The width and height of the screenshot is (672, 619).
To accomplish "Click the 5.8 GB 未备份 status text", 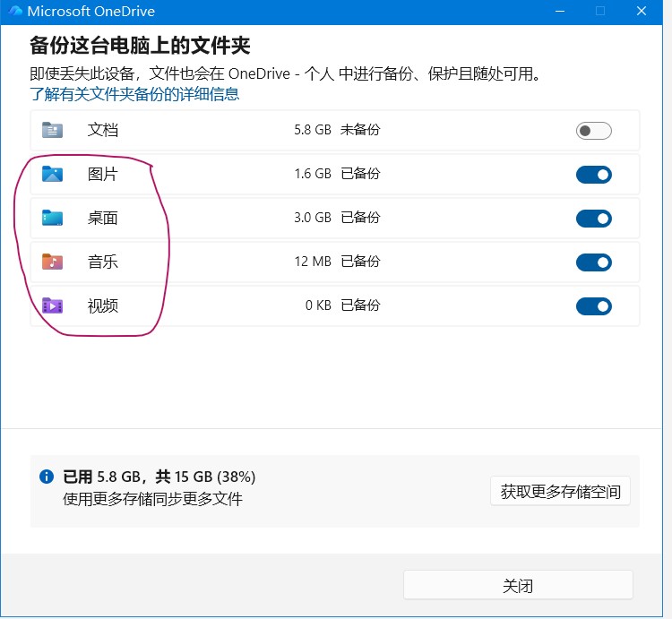I will click(x=337, y=129).
